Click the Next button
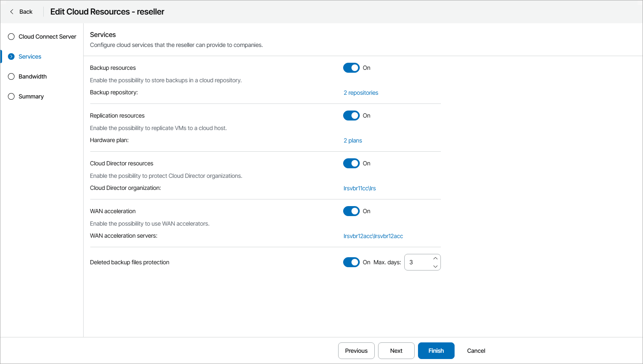 [x=396, y=351]
